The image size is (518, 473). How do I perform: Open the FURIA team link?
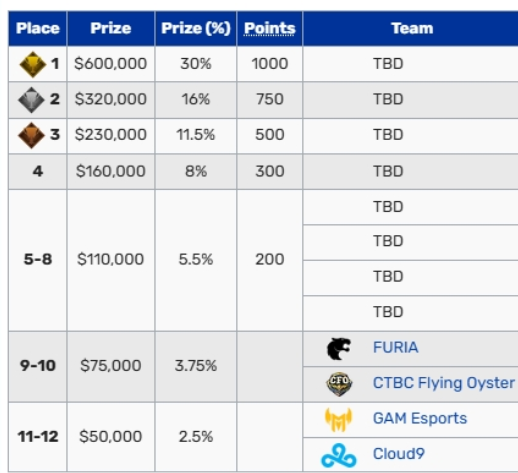[395, 347]
